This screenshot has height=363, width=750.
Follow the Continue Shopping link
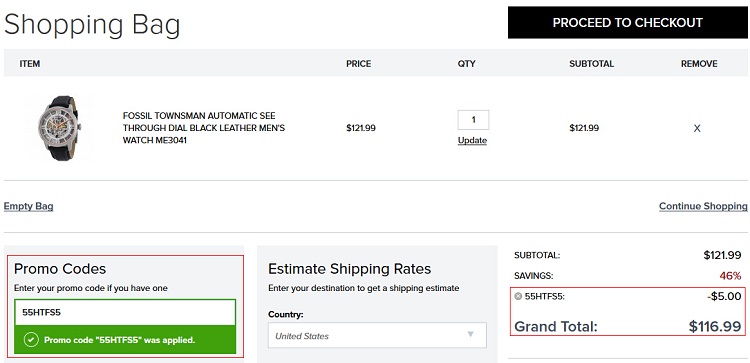pos(703,206)
